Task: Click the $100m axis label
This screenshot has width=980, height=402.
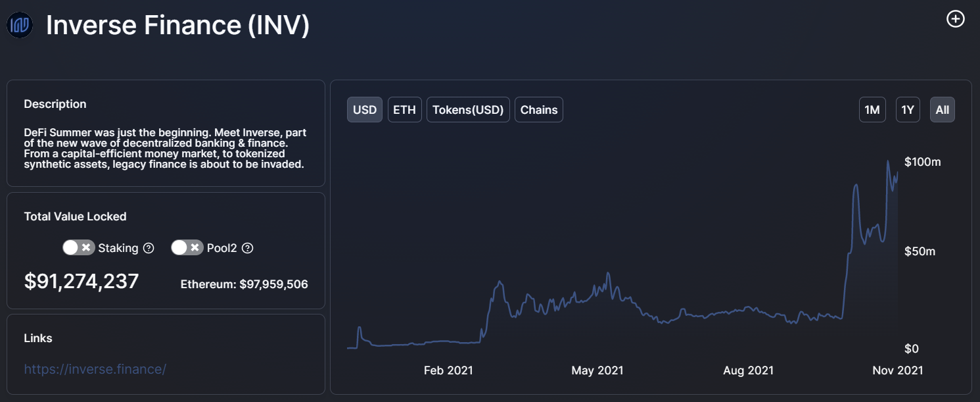Action: pyautogui.click(x=923, y=162)
